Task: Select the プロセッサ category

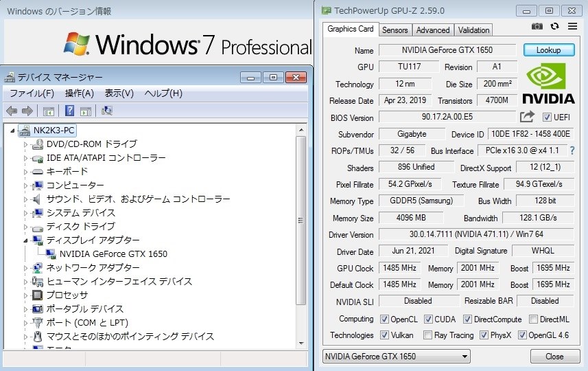Action: coord(67,295)
